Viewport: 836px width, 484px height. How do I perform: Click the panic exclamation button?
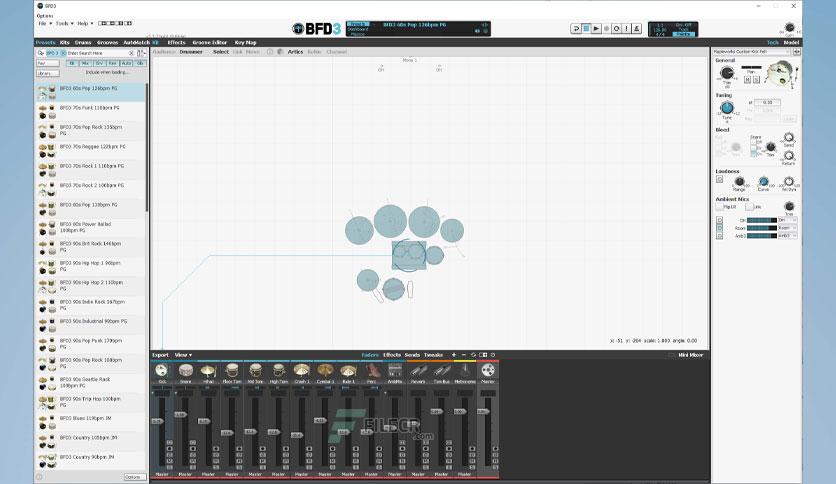tap(626, 29)
